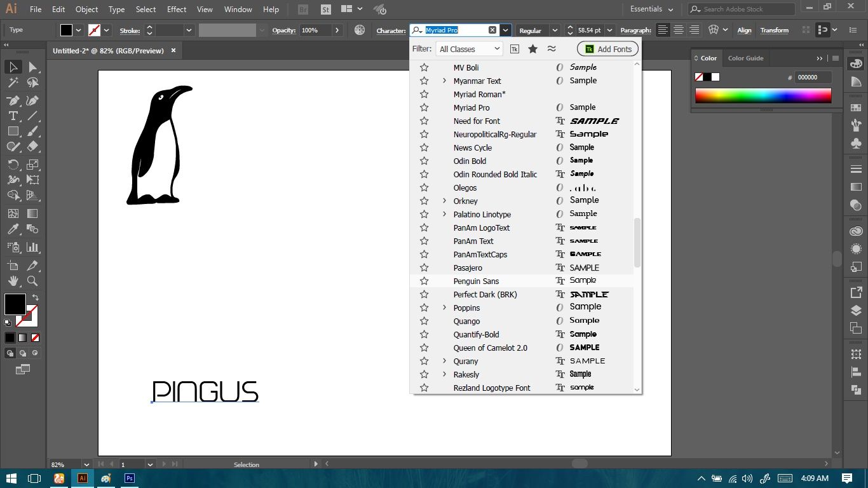Open the Transform panel link

pos(774,30)
